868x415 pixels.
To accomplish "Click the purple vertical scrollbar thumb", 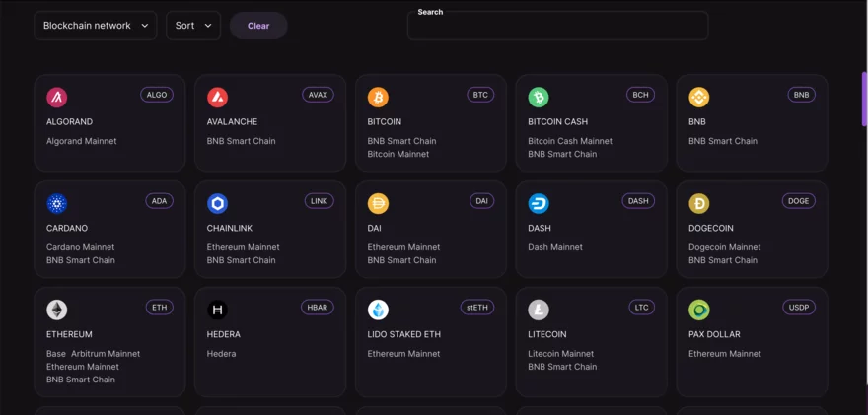I will click(x=865, y=99).
